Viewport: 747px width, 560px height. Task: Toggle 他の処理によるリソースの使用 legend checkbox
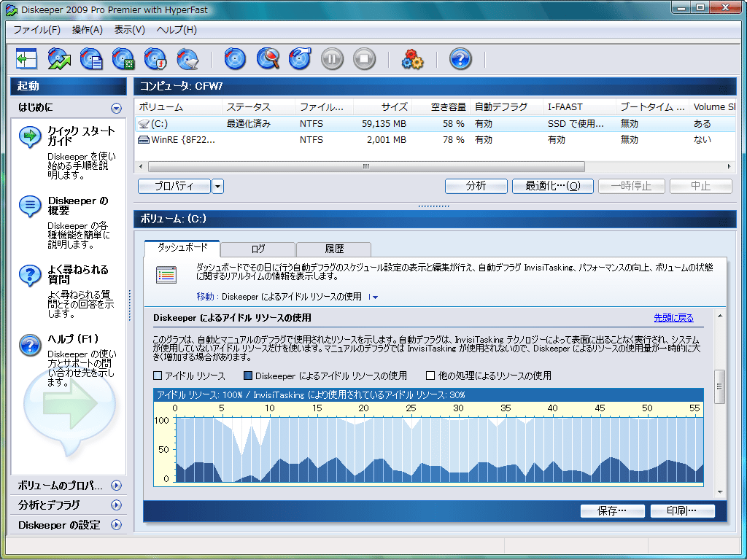click(430, 376)
